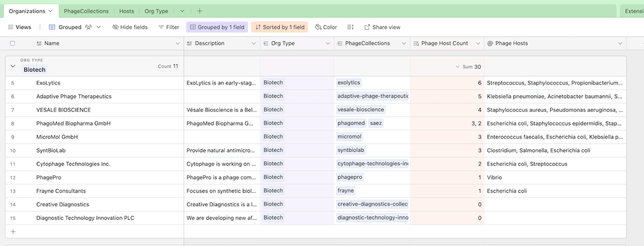Click the saez collection chip
644x246 pixels.
(376, 123)
